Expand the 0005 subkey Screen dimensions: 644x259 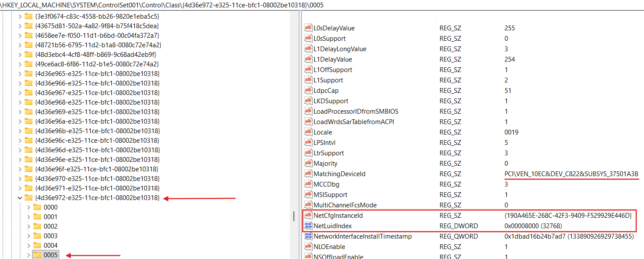(x=29, y=255)
